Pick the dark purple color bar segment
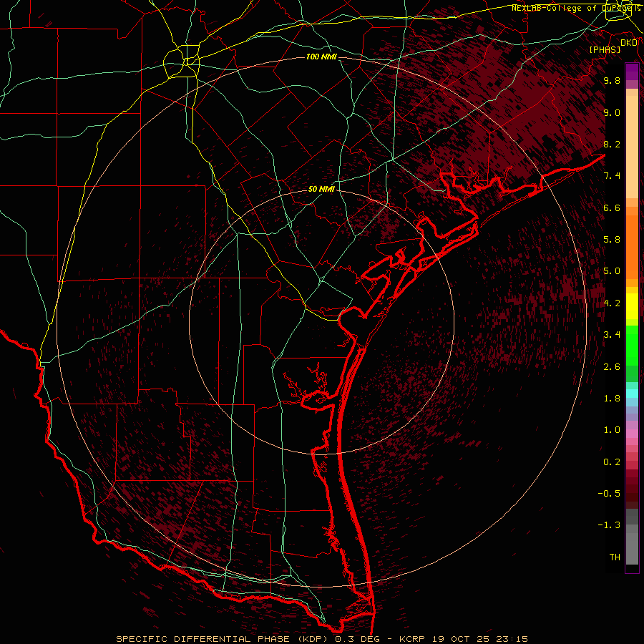Screen dimensions: 644x644 point(632,72)
